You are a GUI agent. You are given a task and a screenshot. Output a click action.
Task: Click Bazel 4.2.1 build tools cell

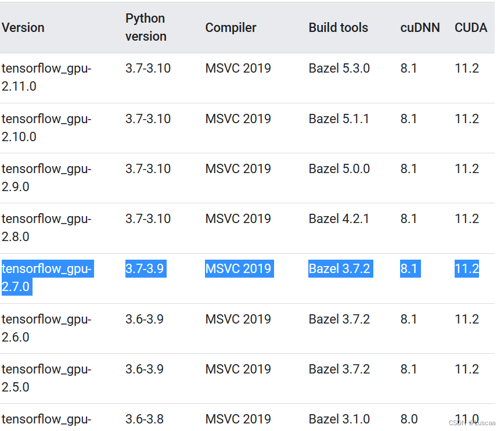(339, 219)
